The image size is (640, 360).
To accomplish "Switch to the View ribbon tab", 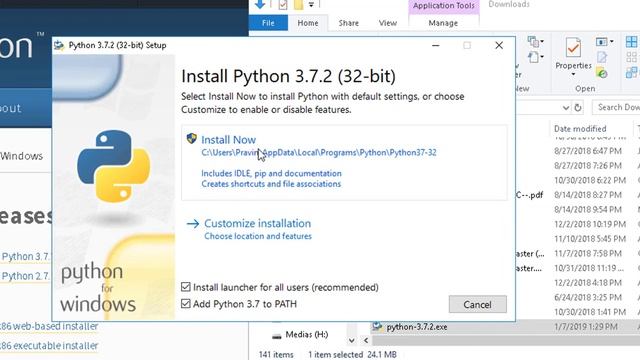I will (387, 23).
